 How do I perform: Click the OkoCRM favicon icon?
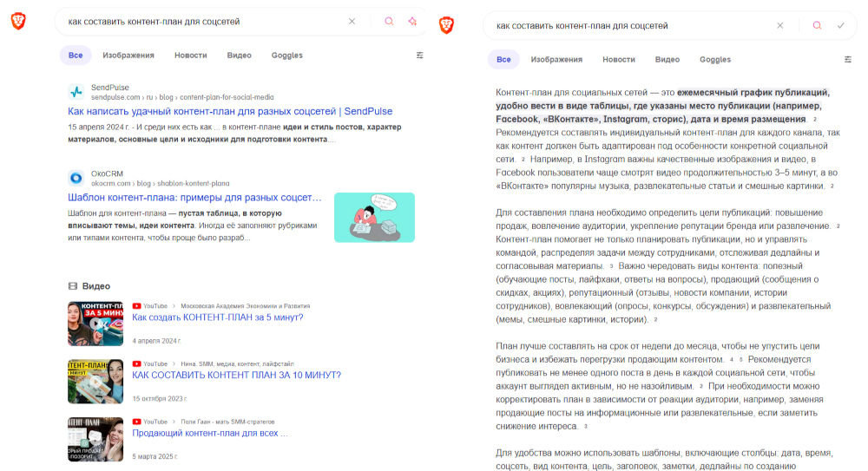[76, 178]
